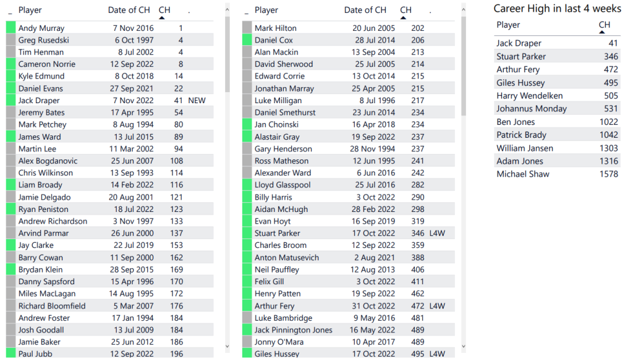Sort middle table by Date of CH header
633x364 pixels.
pos(365,10)
